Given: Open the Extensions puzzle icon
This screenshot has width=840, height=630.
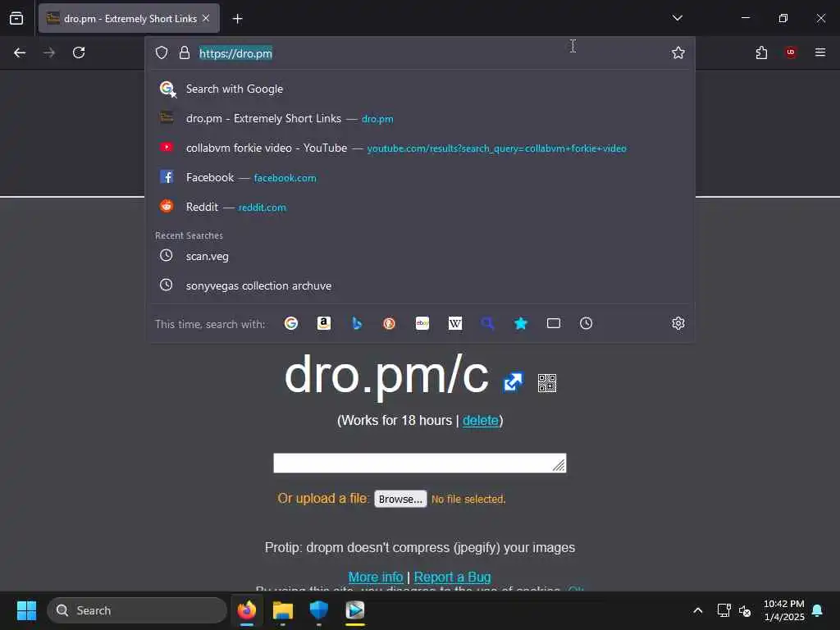Looking at the screenshot, I should (761, 52).
